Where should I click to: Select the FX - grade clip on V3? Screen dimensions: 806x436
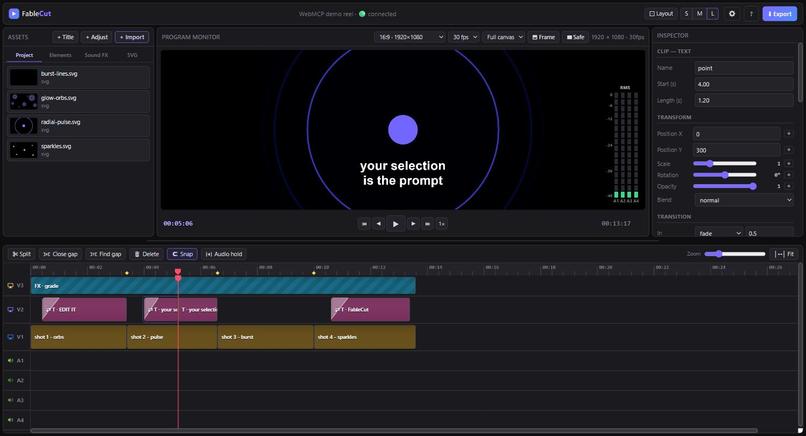tap(223, 286)
